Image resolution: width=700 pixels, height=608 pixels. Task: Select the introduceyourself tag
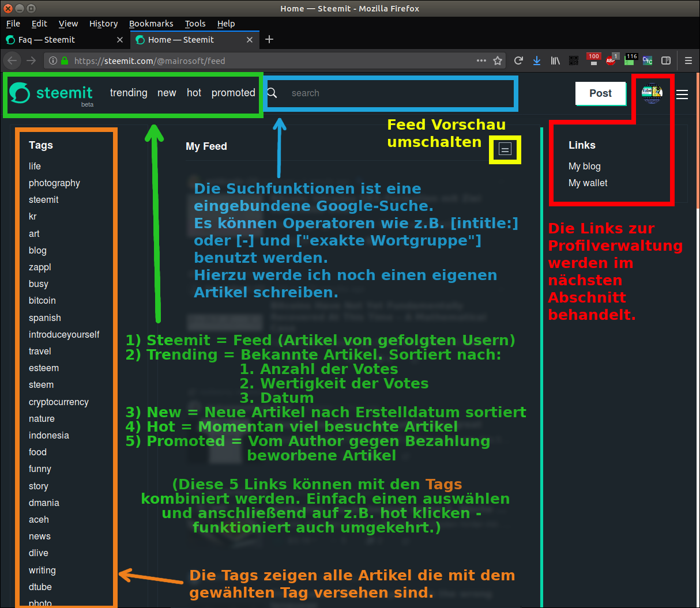[x=64, y=334]
